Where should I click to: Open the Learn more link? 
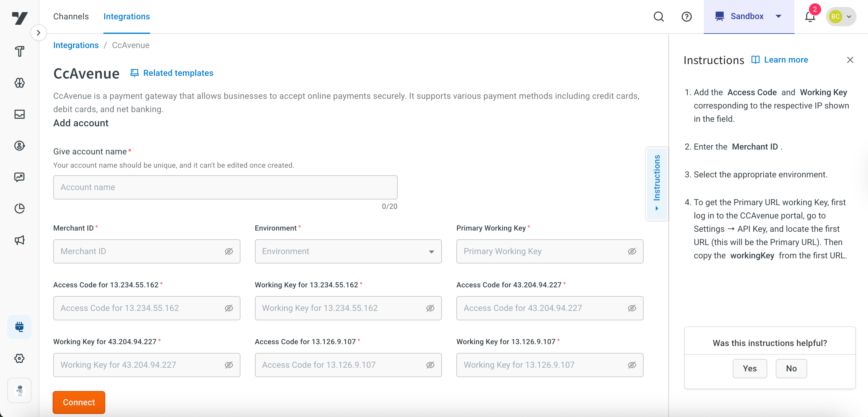786,60
